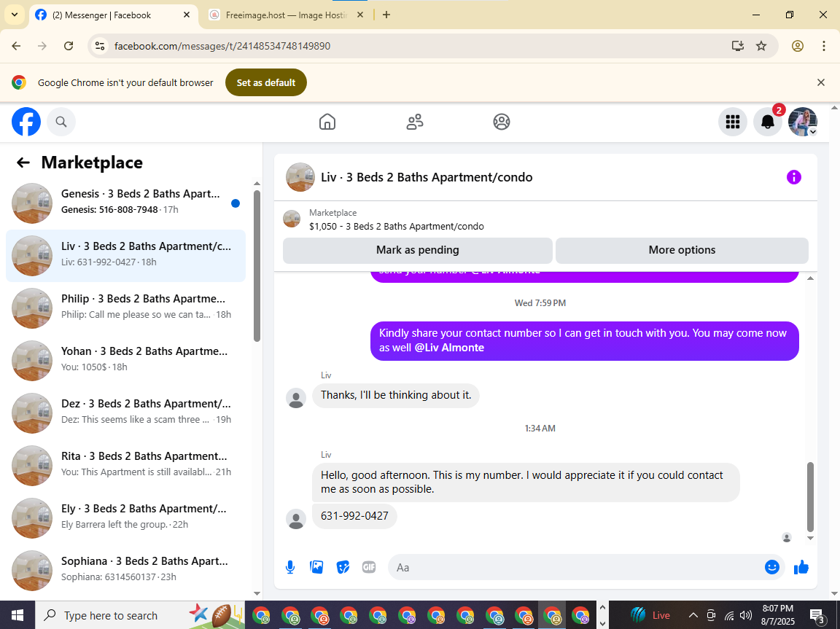
Task: Open the notifications bell
Action: (768, 122)
